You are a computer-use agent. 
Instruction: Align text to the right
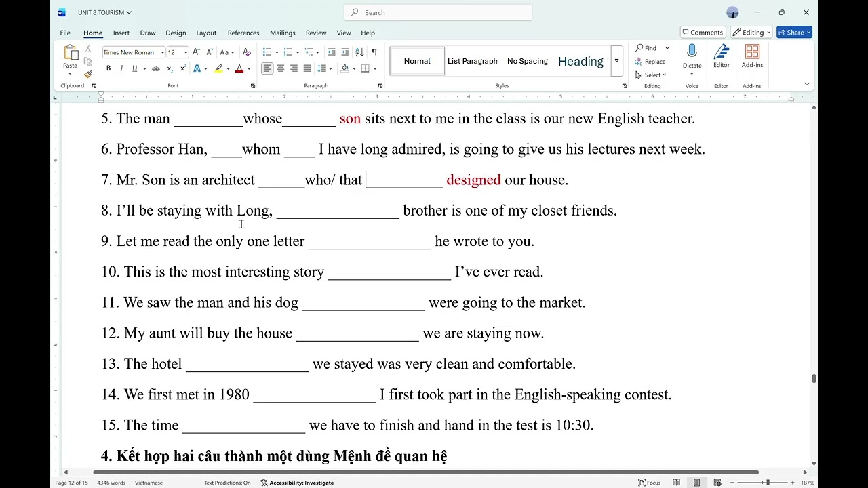[x=294, y=68]
